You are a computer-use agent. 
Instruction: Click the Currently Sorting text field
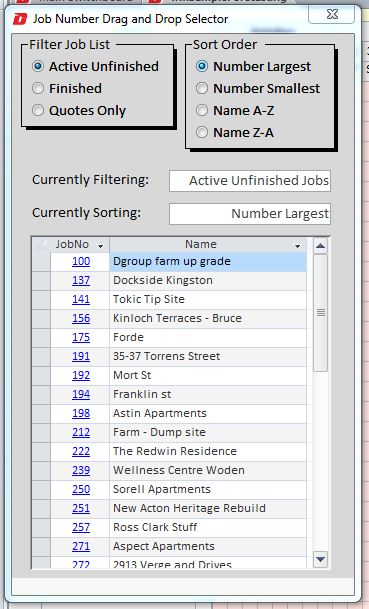tap(250, 214)
